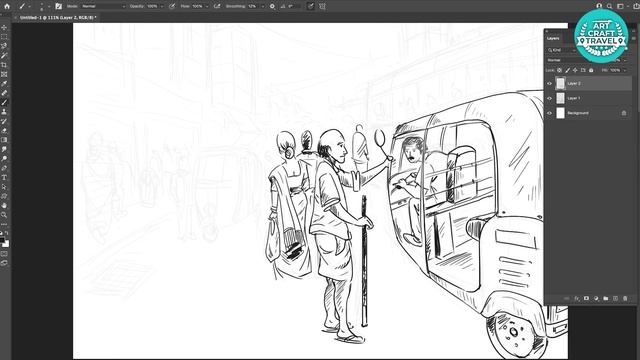Image resolution: width=640 pixels, height=360 pixels.
Task: Select the Shape tool
Action: (x=4, y=196)
